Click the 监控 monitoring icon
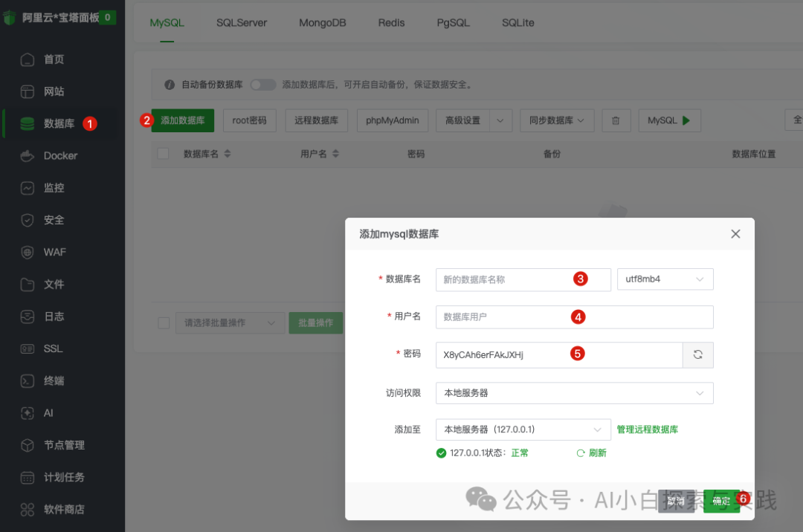 (28, 188)
